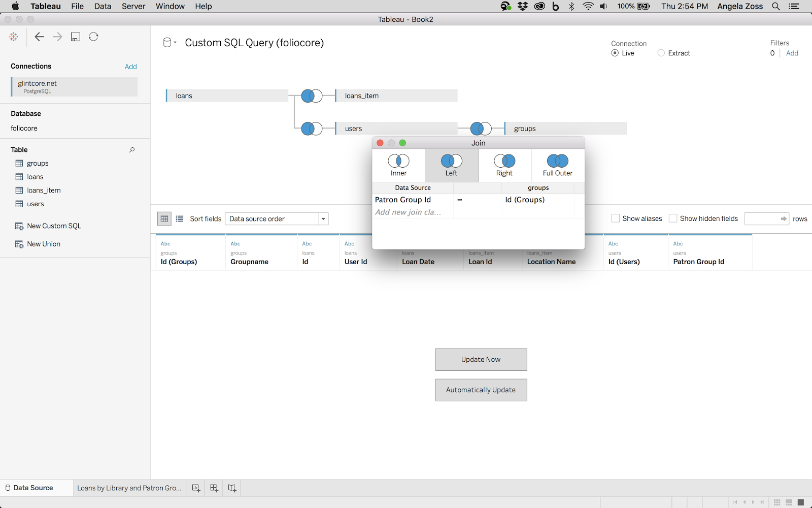Click the database cylinder icon beside title
812x508 pixels.
167,43
